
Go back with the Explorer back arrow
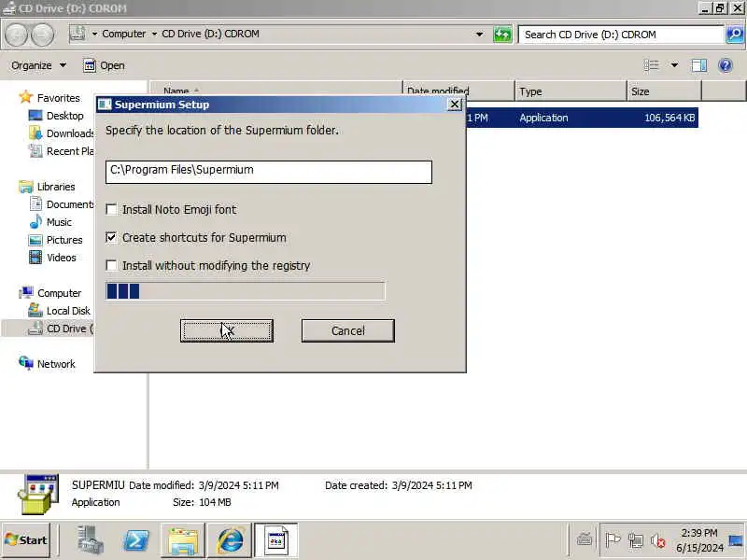tap(17, 35)
